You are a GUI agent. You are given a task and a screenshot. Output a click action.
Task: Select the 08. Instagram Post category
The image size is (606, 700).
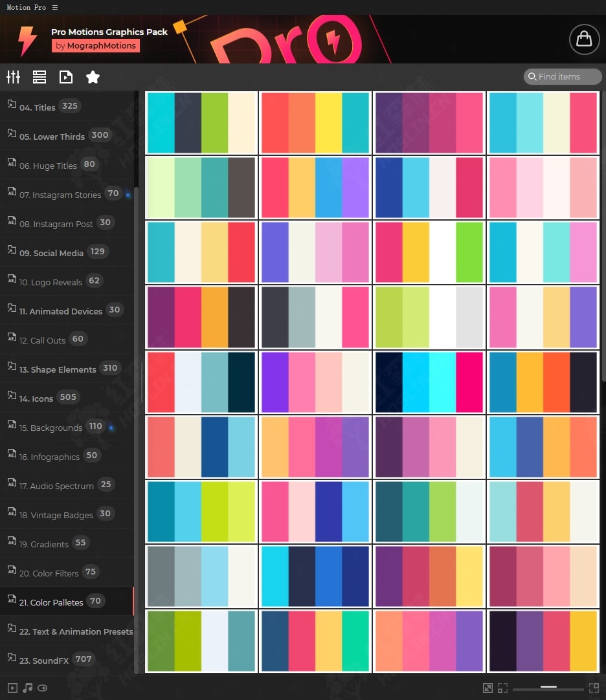67,223
